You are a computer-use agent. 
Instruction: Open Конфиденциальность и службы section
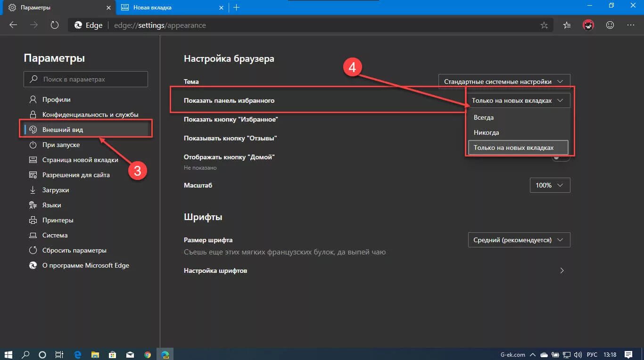pos(86,115)
